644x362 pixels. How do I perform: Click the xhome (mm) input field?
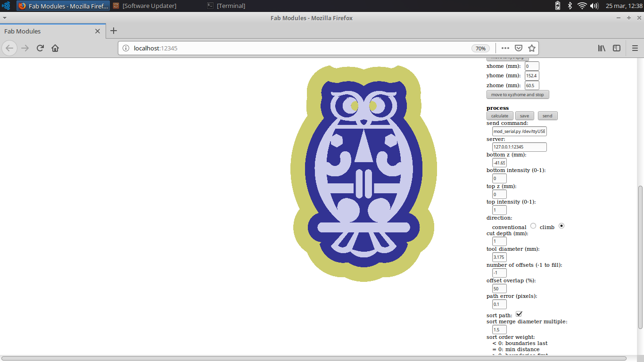(x=532, y=66)
